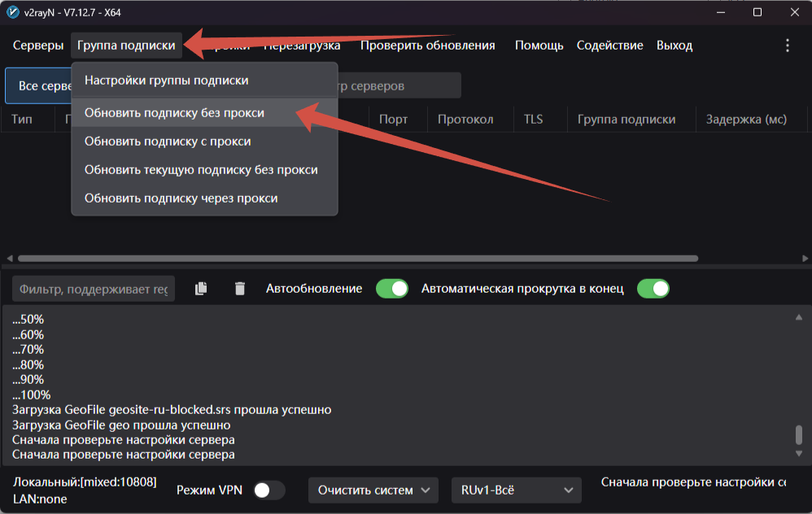
Task: Open the RUv1-Всё routing dropdown
Action: point(517,490)
